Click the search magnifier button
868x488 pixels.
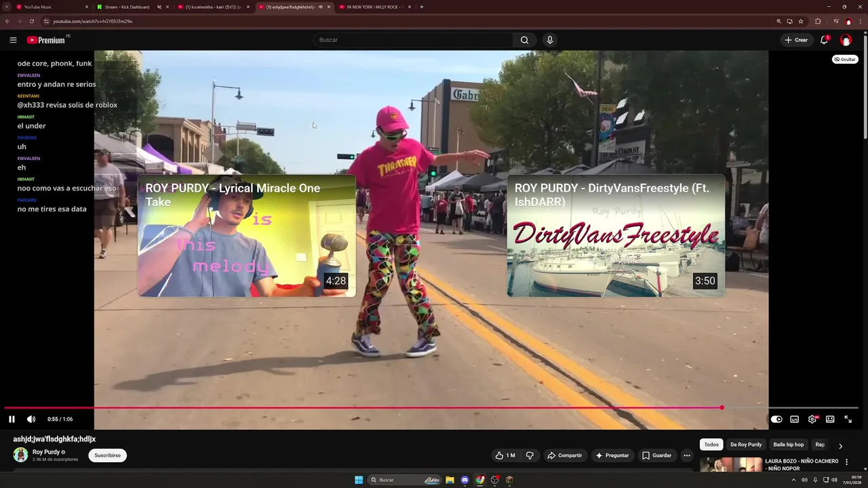pos(524,40)
